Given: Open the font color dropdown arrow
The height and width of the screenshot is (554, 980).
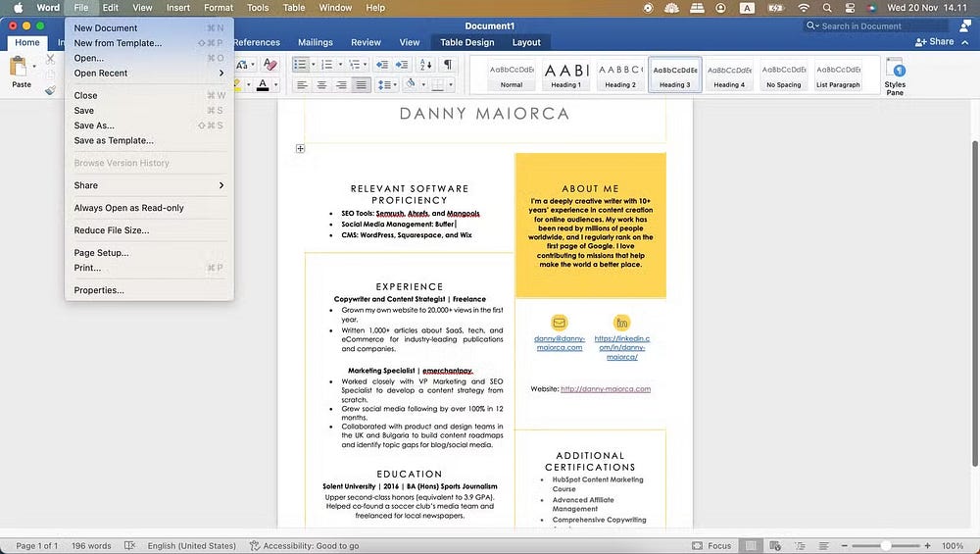Looking at the screenshot, I should 275,86.
